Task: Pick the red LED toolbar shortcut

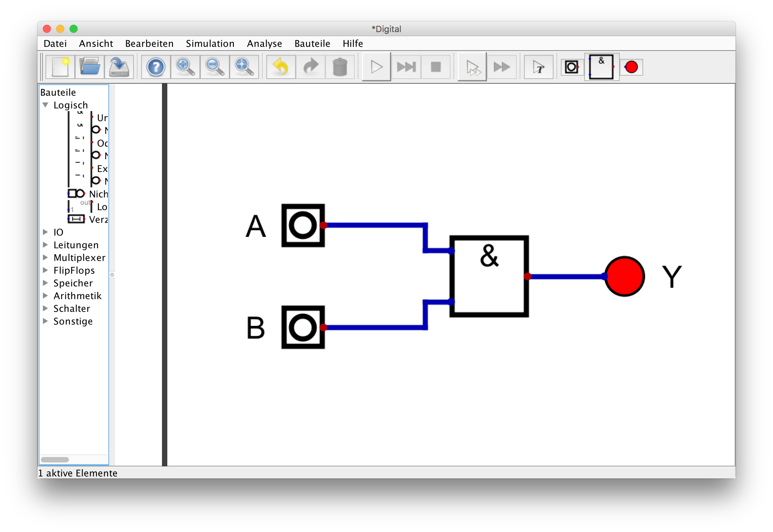Action: 631,67
